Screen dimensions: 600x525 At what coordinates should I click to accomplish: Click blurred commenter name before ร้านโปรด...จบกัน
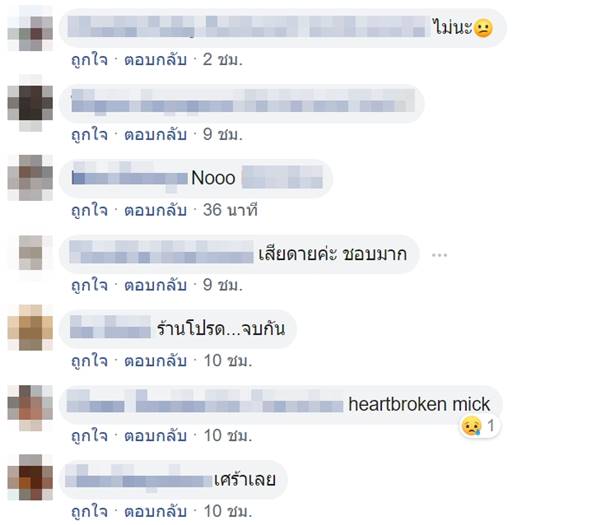coord(110,327)
